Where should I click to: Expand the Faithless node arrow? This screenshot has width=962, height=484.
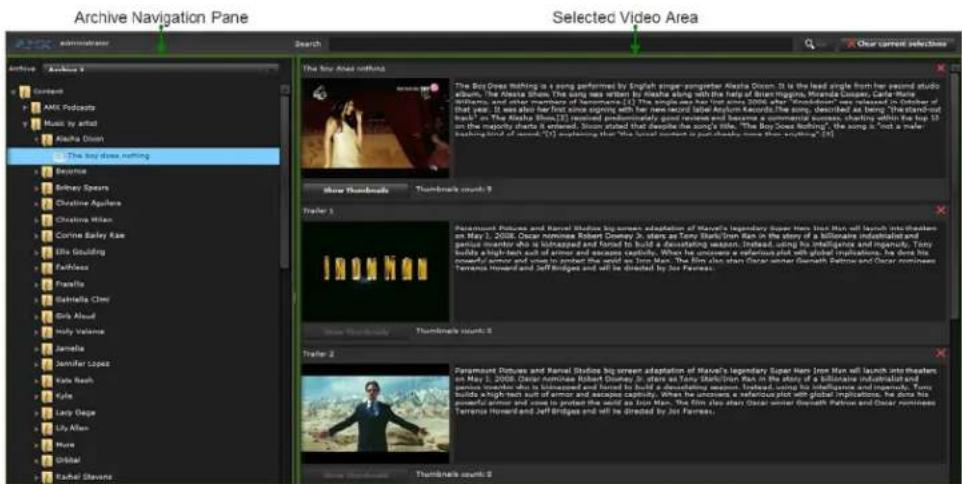click(x=36, y=268)
